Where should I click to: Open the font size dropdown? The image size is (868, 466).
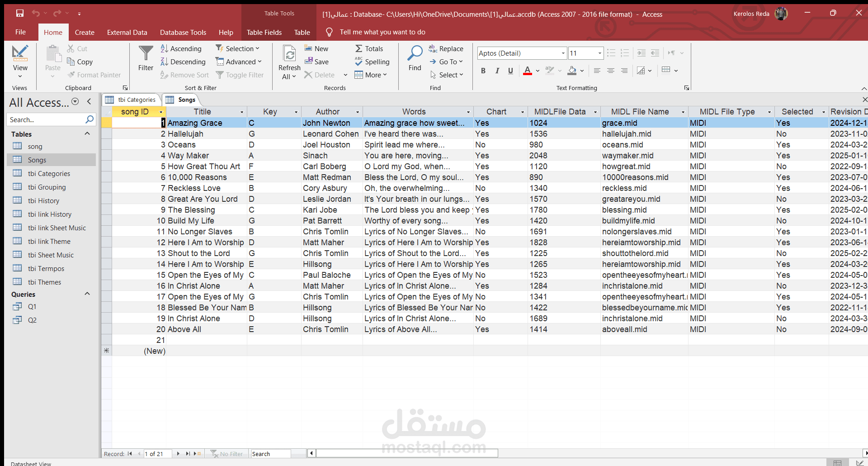(x=599, y=53)
